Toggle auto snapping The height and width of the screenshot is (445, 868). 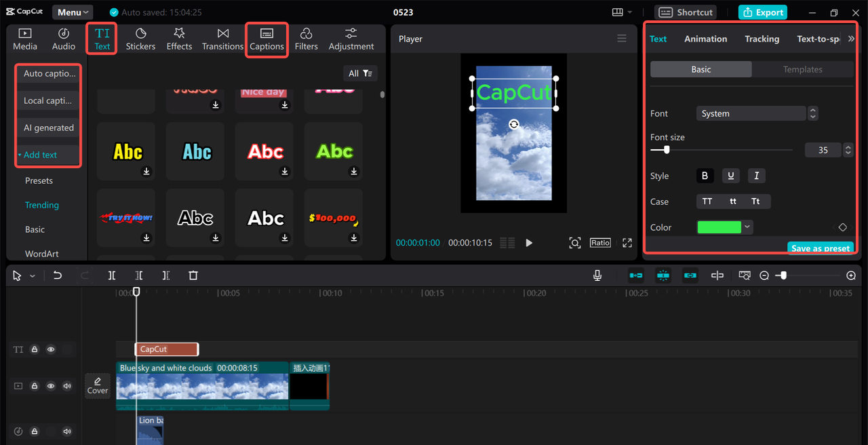coord(663,275)
